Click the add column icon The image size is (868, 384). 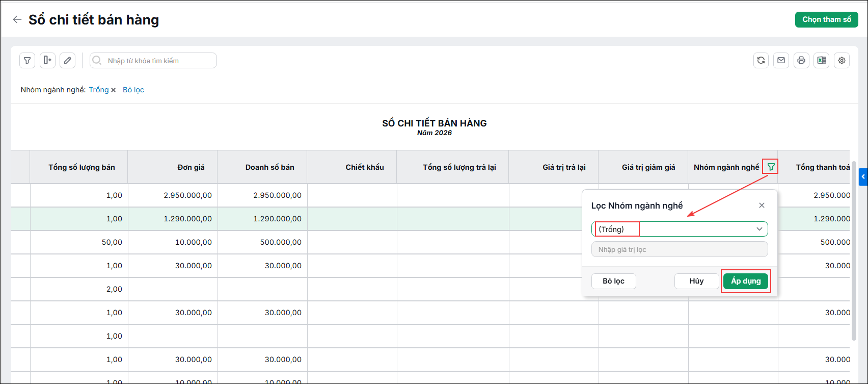pos(47,60)
